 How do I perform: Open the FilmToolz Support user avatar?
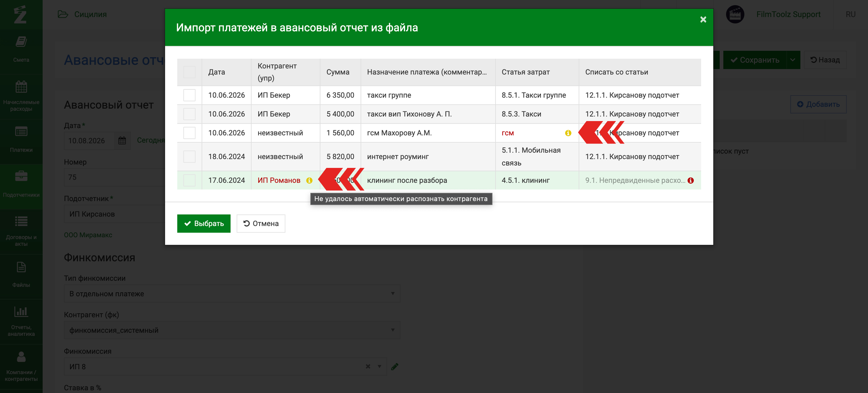735,14
